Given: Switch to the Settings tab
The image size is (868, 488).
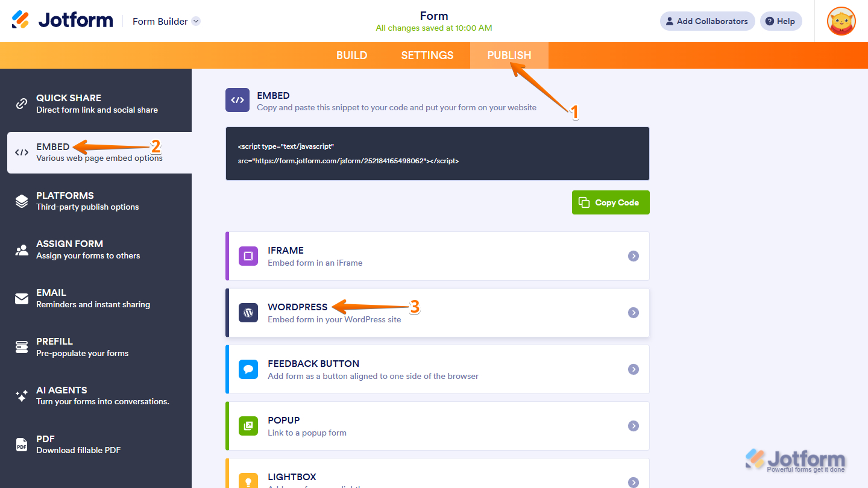Looking at the screenshot, I should pyautogui.click(x=427, y=55).
